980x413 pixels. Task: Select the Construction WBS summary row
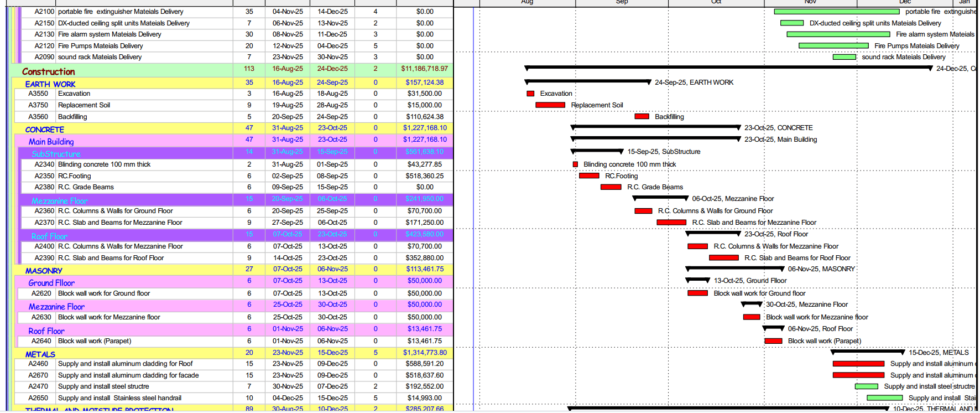click(x=49, y=71)
